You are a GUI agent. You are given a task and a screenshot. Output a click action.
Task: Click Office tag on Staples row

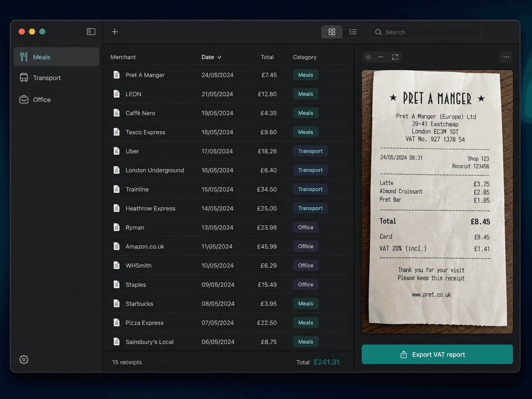click(x=306, y=284)
